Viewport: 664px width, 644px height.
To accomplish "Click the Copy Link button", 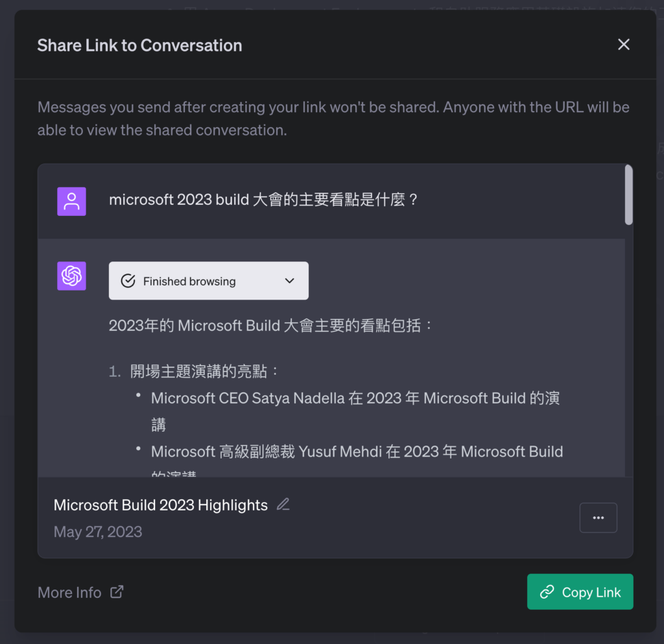I will [x=580, y=591].
